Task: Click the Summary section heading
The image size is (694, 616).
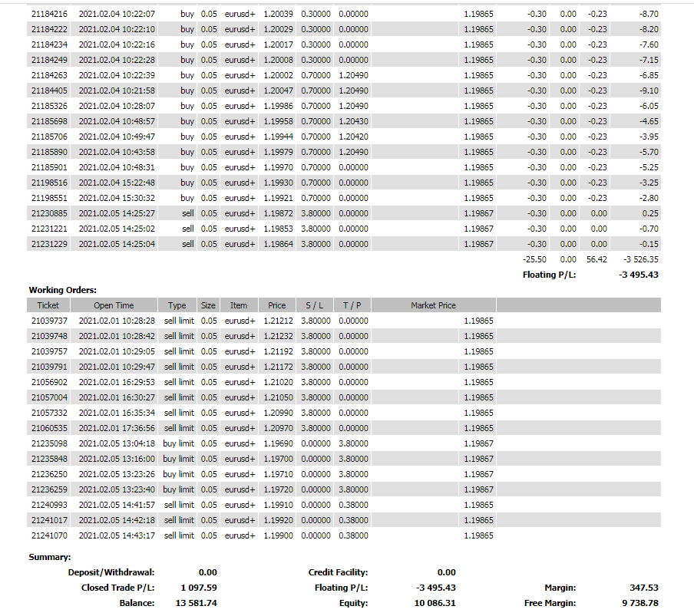Action: coord(50,557)
